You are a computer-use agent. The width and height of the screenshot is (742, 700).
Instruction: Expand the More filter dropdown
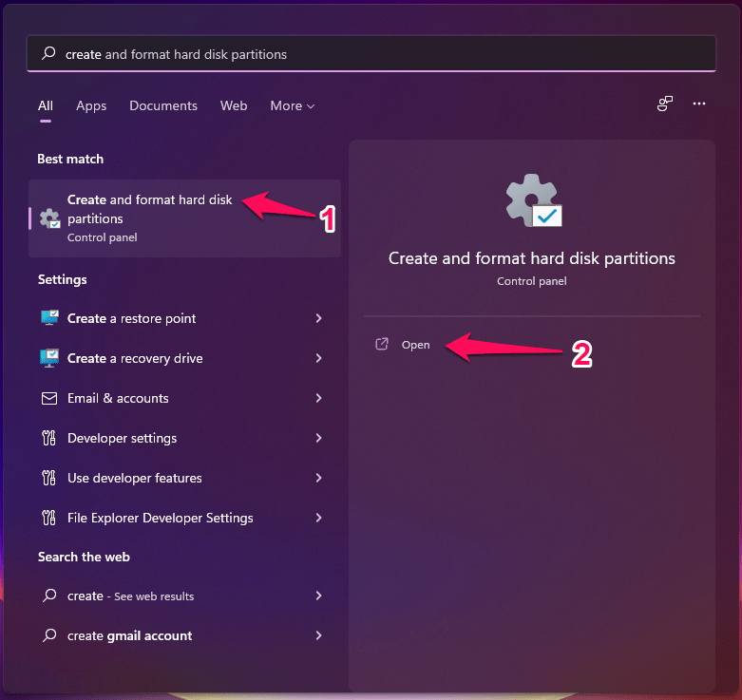[x=292, y=106]
